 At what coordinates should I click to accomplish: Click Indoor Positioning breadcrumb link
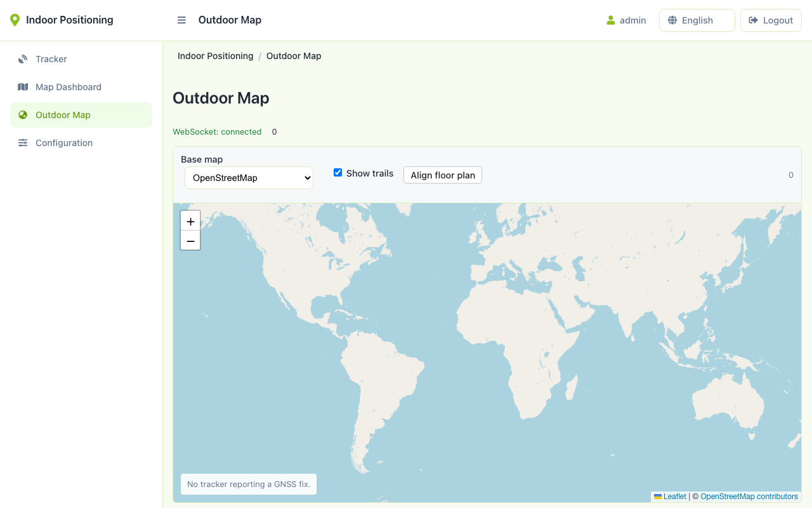tap(216, 56)
